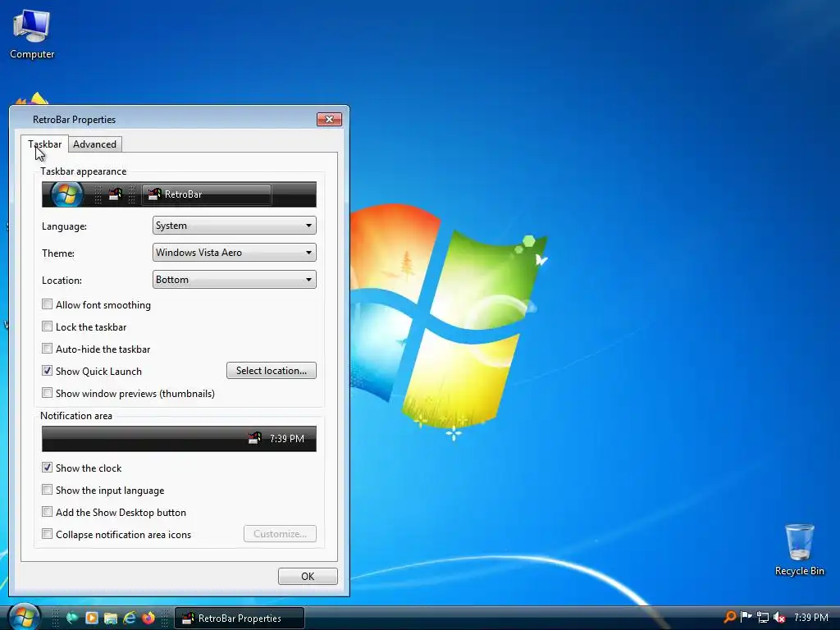
Task: Click the 7:39 PM clock in notification preview
Action: point(286,439)
